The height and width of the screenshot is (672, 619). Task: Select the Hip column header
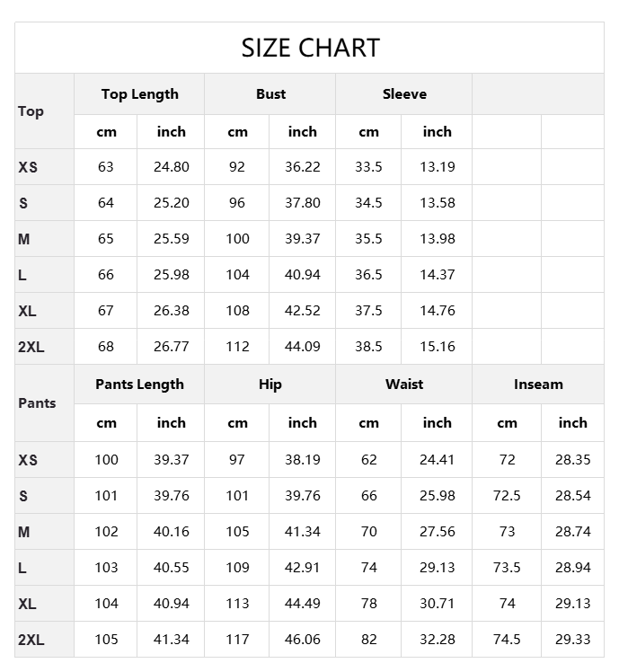[x=270, y=385]
